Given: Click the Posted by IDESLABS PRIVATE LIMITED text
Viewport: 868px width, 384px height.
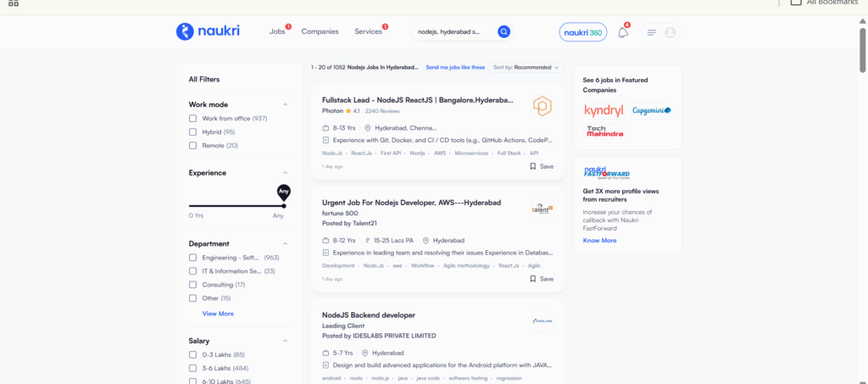Looking at the screenshot, I should point(379,336).
